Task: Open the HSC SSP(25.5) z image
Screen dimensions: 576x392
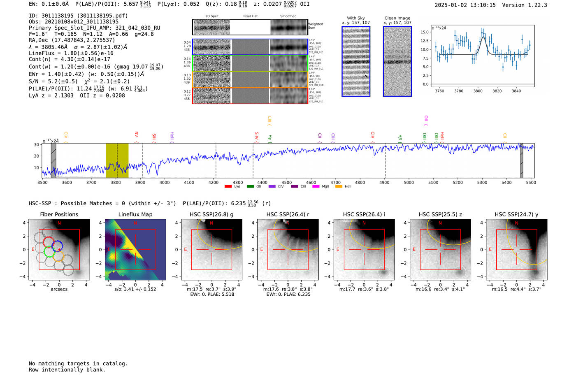Action: (x=440, y=249)
